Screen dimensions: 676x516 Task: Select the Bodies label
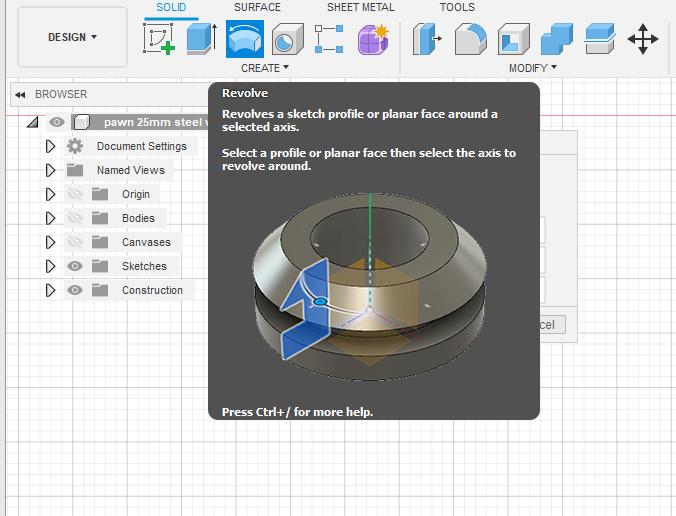tap(138, 218)
